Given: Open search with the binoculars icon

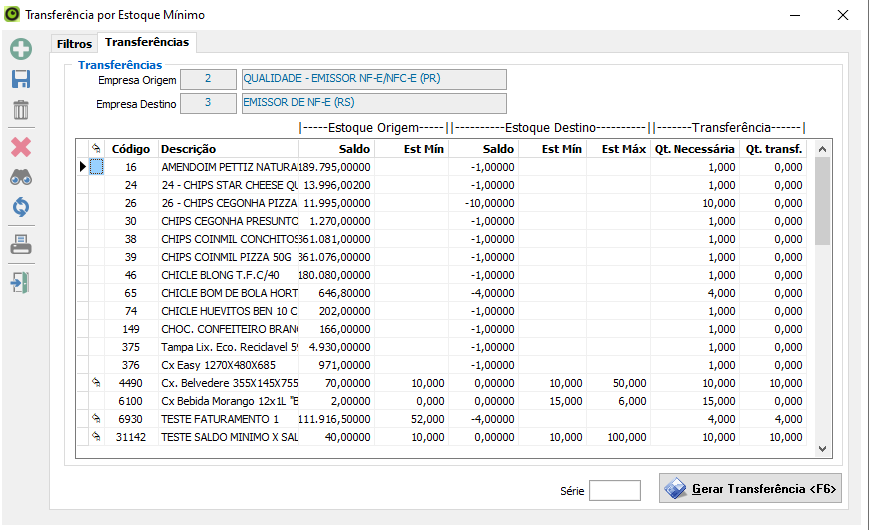Looking at the screenshot, I should pos(21,177).
